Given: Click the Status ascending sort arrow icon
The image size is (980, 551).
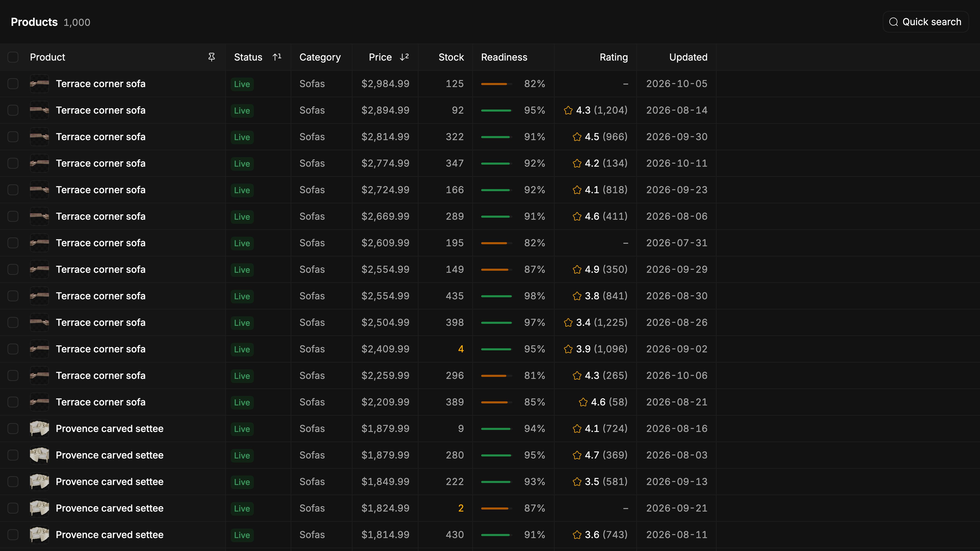Looking at the screenshot, I should (x=277, y=57).
